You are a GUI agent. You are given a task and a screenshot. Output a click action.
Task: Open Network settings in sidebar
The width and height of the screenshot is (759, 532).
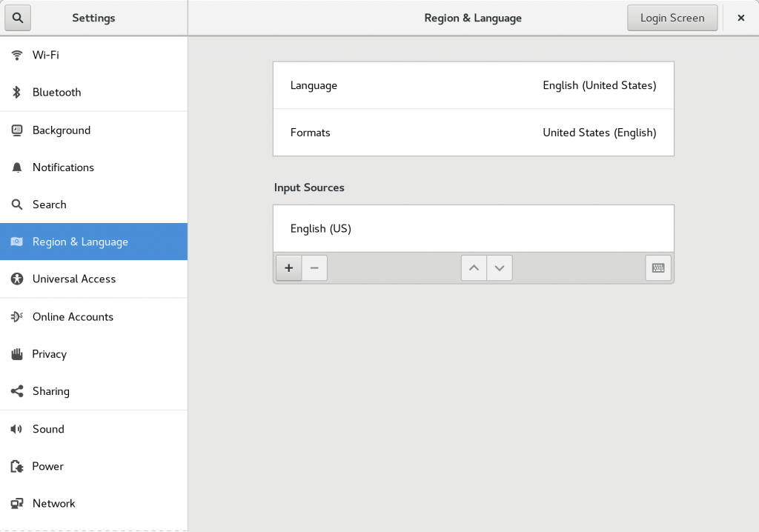click(x=16, y=503)
